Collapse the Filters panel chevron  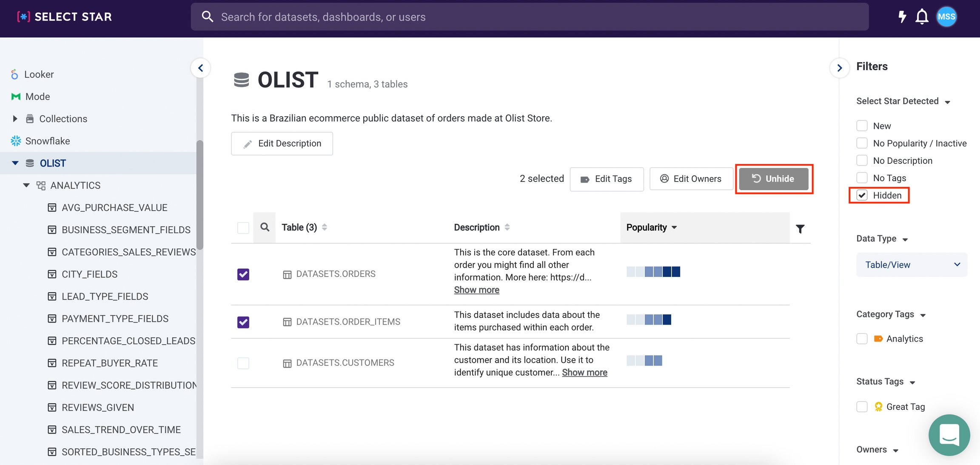840,68
